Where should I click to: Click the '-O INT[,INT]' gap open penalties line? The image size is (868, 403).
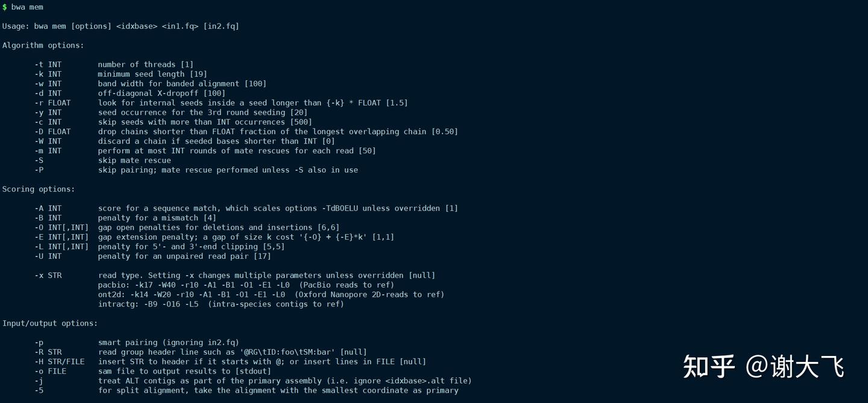[x=187, y=227]
